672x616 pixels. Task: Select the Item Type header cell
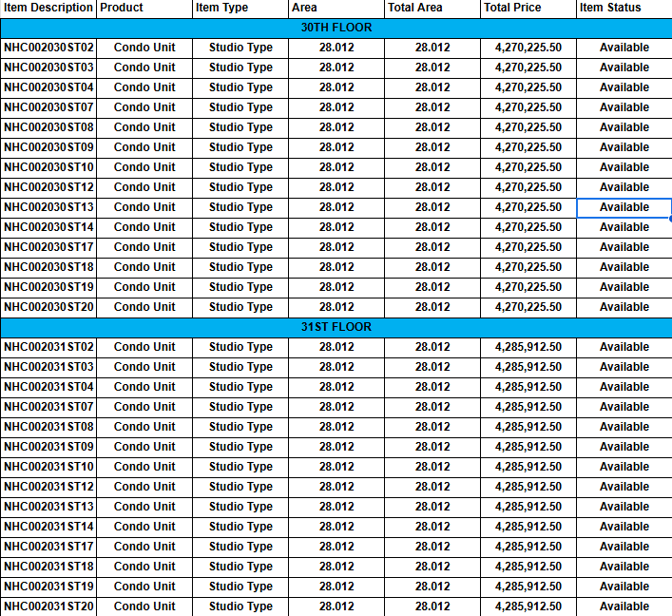tap(240, 8)
